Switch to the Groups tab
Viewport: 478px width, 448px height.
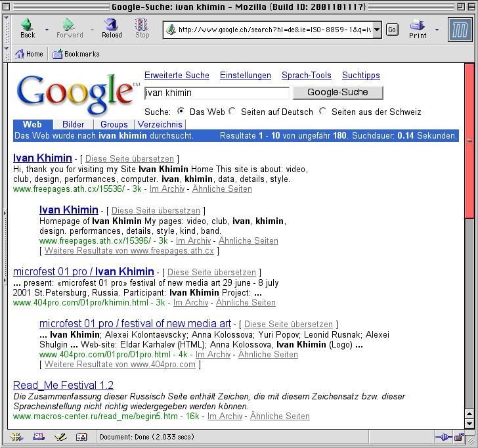[x=114, y=124]
